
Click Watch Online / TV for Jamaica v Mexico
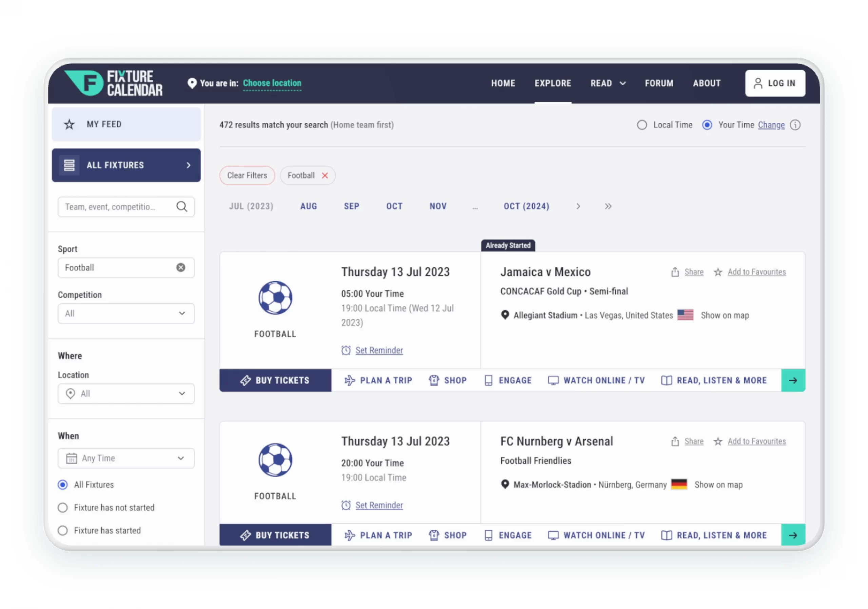point(596,381)
